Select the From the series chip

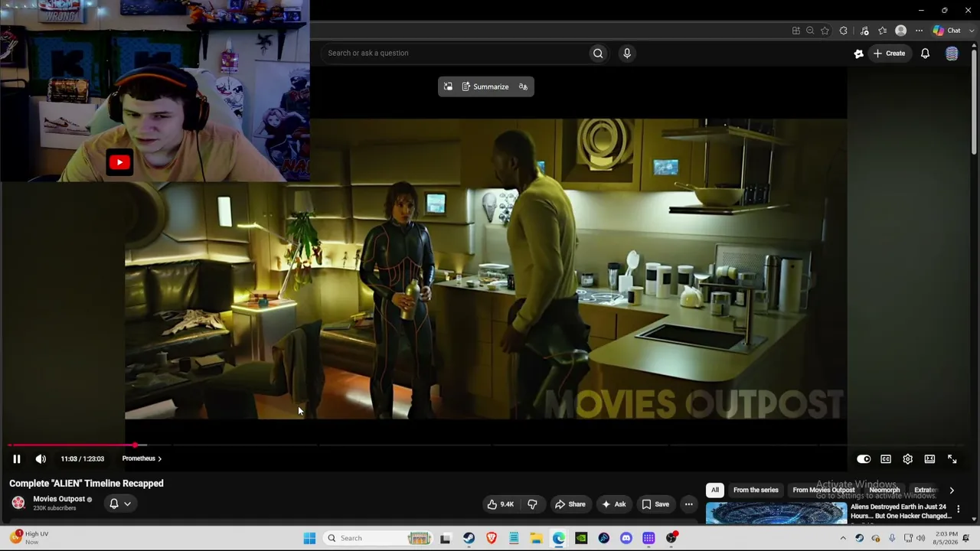click(x=756, y=490)
